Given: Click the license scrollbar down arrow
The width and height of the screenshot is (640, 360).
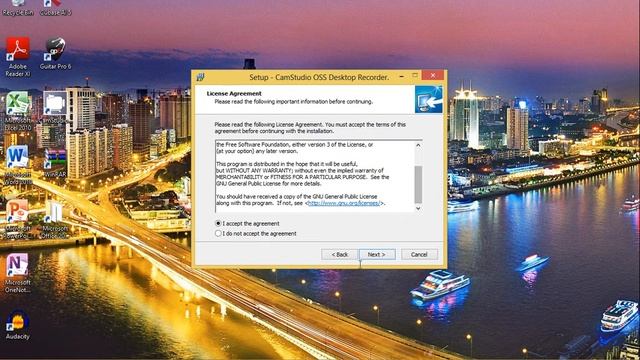Looking at the screenshot, I should click(418, 208).
